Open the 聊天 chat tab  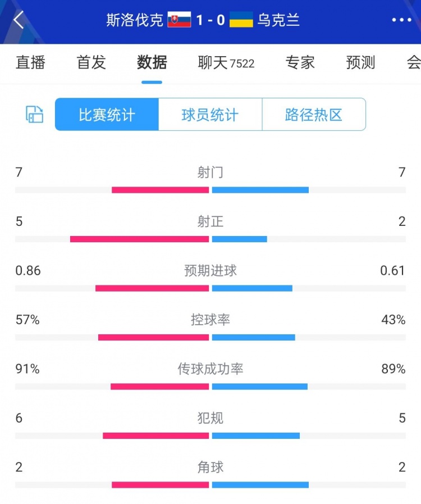[x=226, y=62]
